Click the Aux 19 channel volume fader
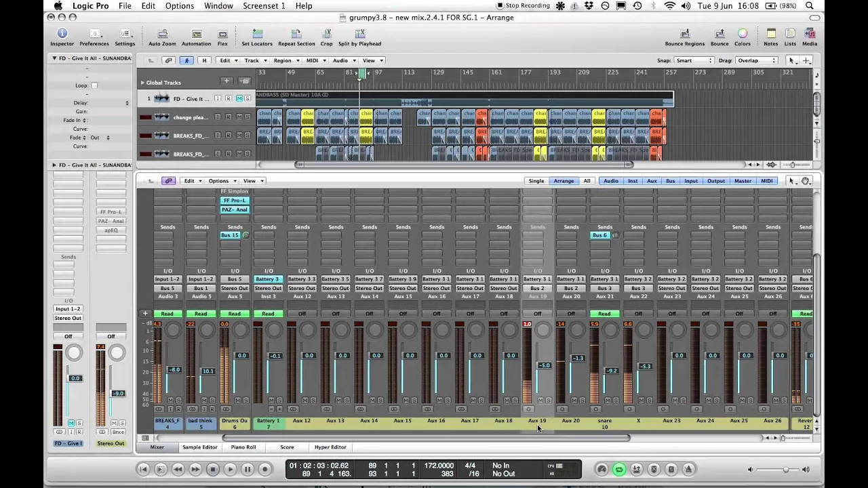 (x=544, y=365)
